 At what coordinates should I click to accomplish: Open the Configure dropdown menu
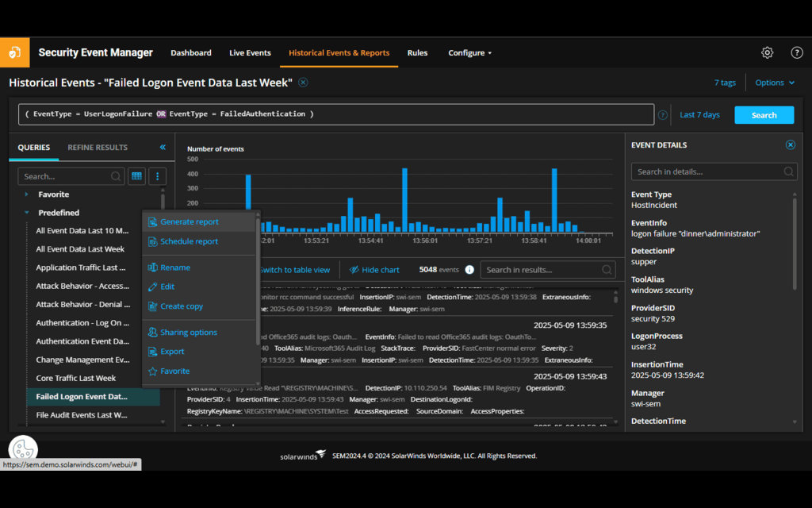pyautogui.click(x=470, y=53)
